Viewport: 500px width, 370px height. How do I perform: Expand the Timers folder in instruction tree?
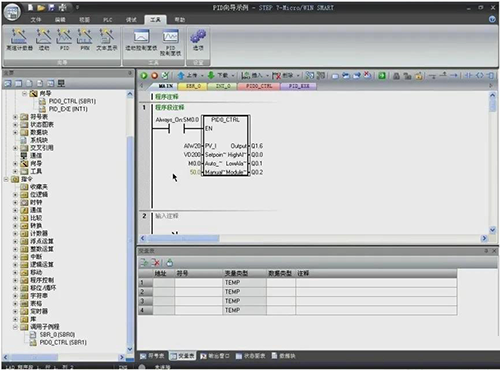tap(15, 311)
